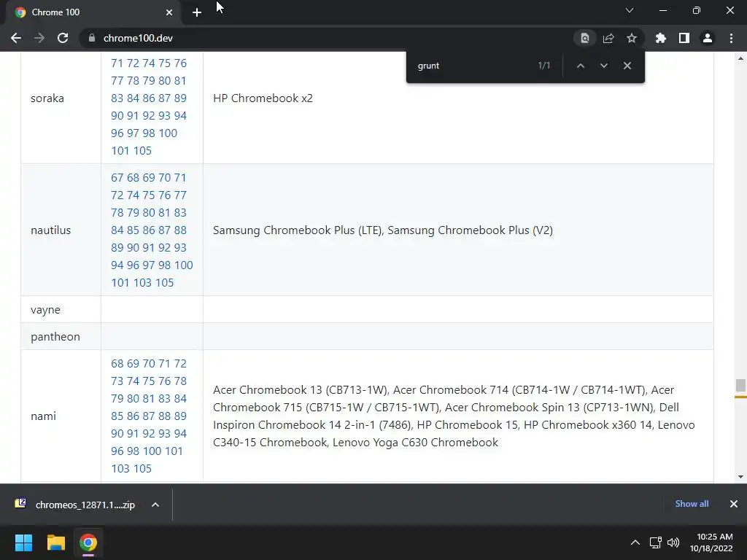Click the Chrome taskbar icon

pos(88,542)
